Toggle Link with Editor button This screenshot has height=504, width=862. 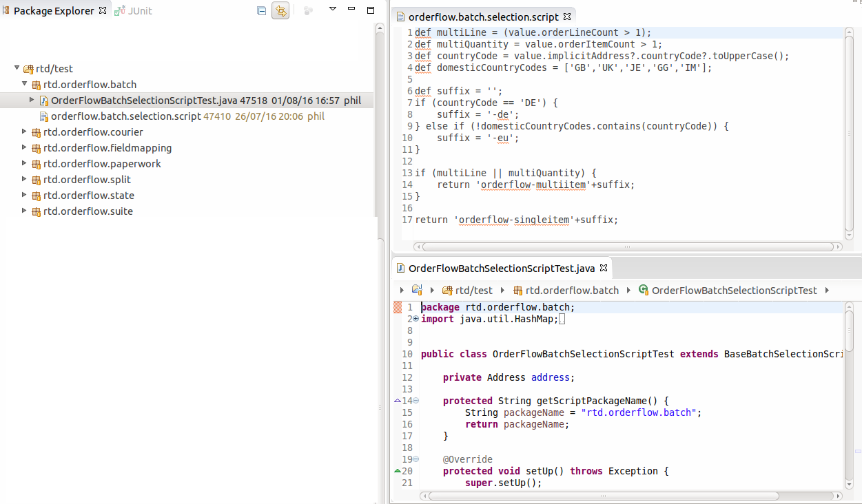pos(280,10)
